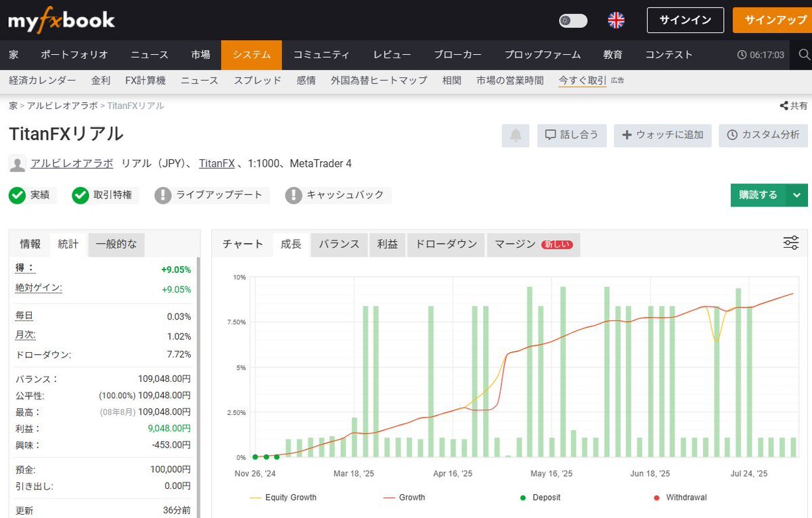Open 外国為替ヒートマップ link

(x=379, y=81)
